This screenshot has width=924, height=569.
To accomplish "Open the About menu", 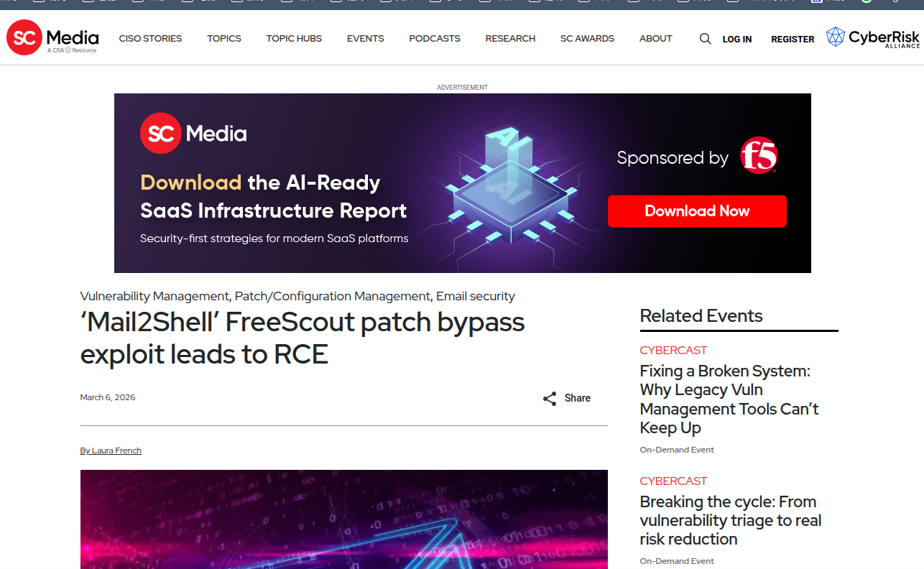I will click(x=656, y=39).
